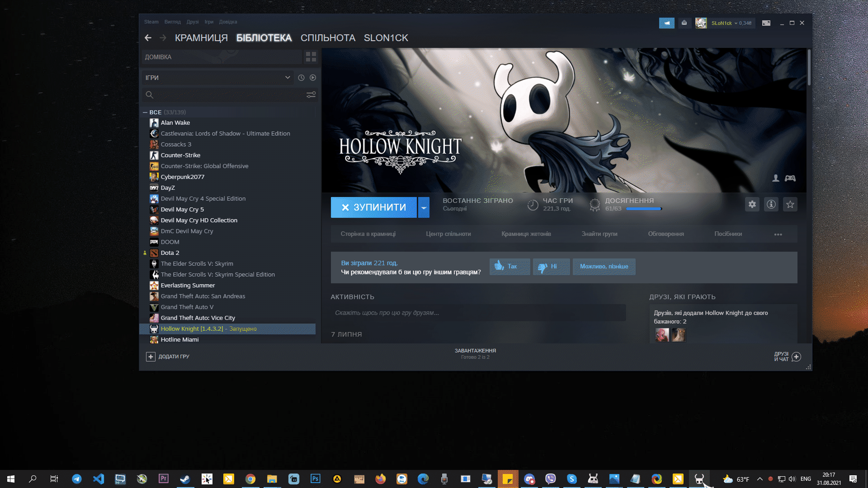This screenshot has height=488, width=868.
Task: Click the game info icon
Action: 771,204
